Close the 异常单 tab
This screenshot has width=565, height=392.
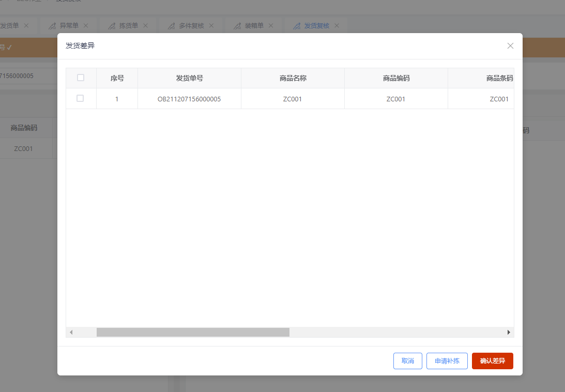pos(86,26)
